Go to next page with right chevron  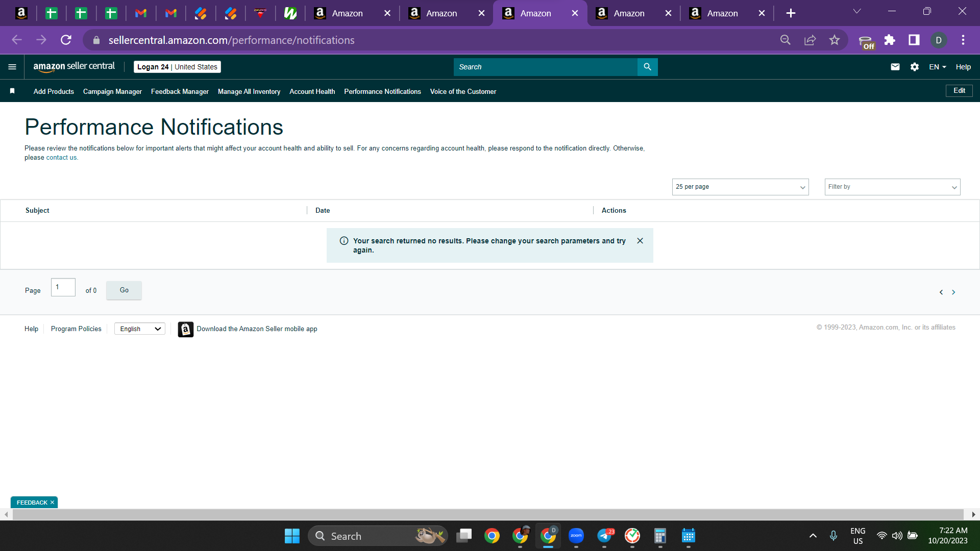tap(953, 292)
